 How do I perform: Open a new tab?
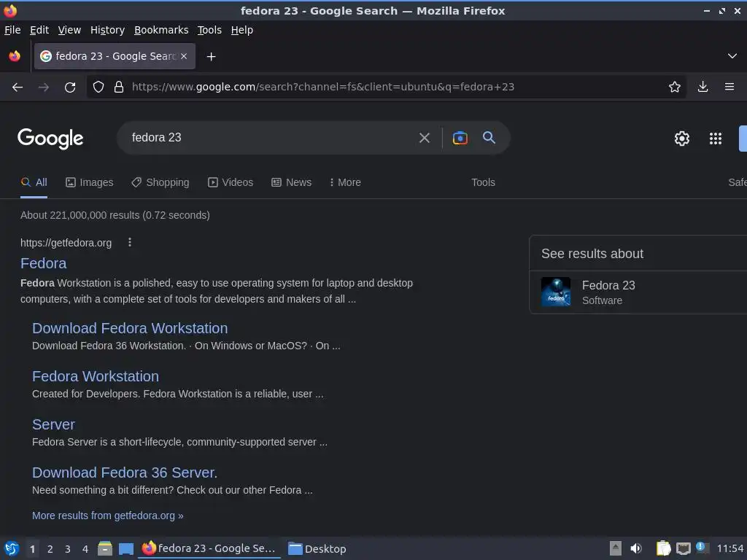point(211,57)
